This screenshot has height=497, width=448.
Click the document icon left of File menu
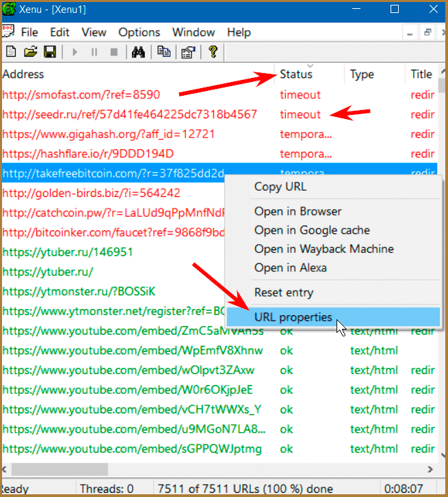coord(8,31)
